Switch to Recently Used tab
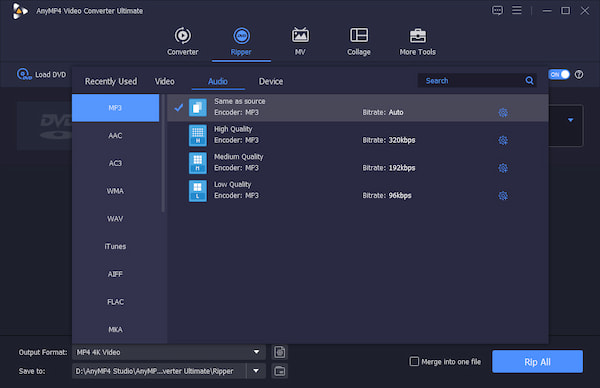 (x=111, y=81)
